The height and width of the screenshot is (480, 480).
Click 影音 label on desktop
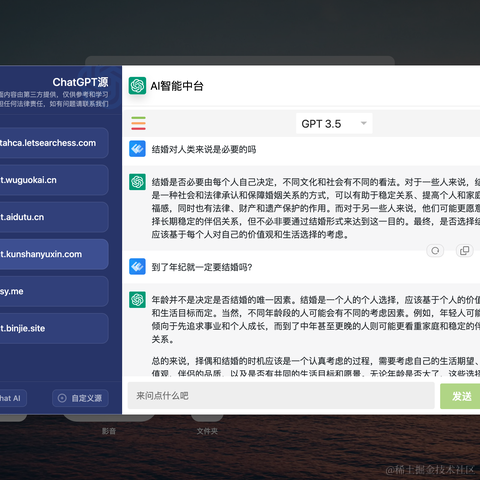[x=109, y=431]
